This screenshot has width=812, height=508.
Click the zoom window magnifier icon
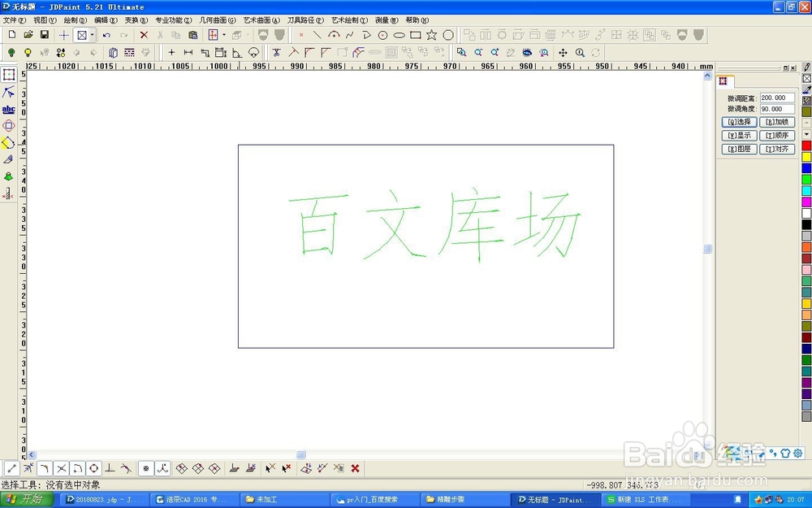pyautogui.click(x=461, y=52)
